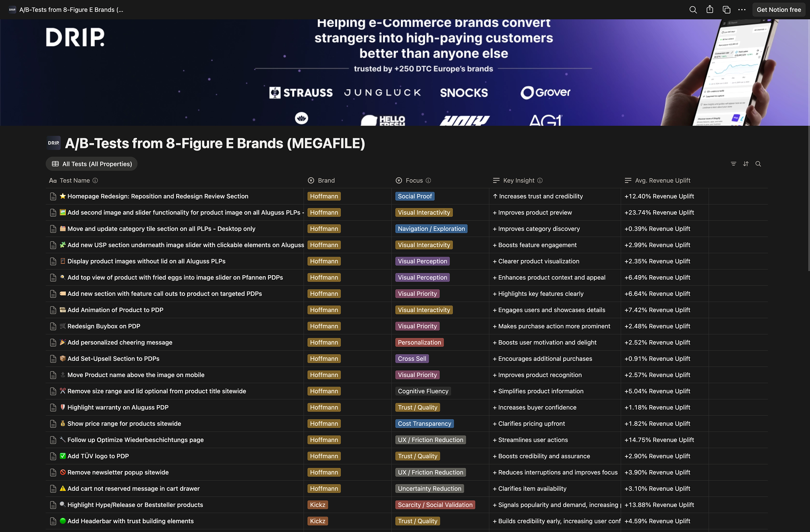Click the database search magnifier icon
The height and width of the screenshot is (532, 810).
[758, 164]
